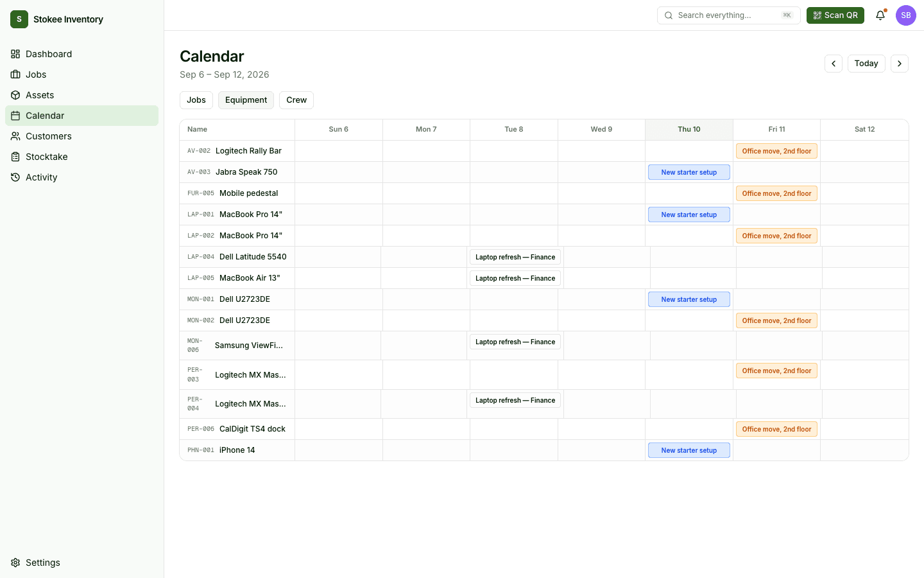Image resolution: width=924 pixels, height=578 pixels.
Task: Switch to the Jobs calendar tab
Action: point(196,100)
